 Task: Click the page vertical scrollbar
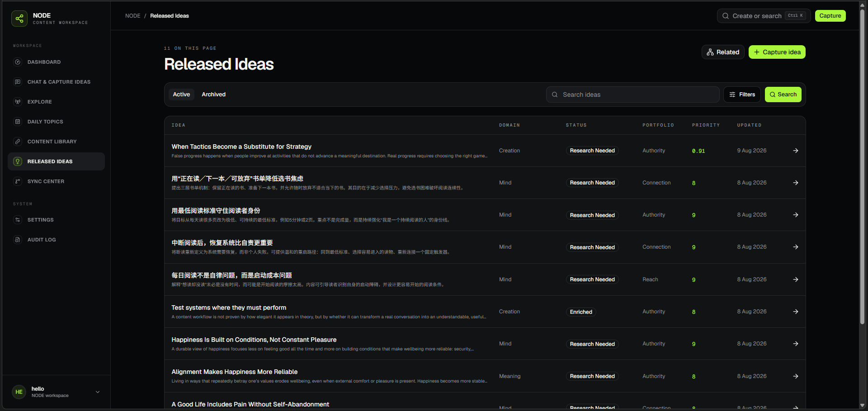[x=862, y=167]
